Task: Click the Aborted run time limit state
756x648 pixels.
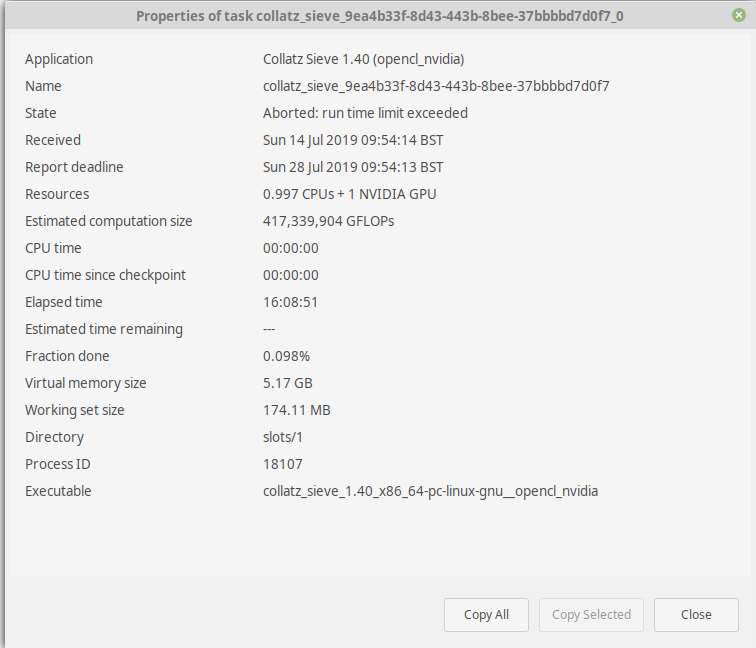Action: click(x=365, y=113)
